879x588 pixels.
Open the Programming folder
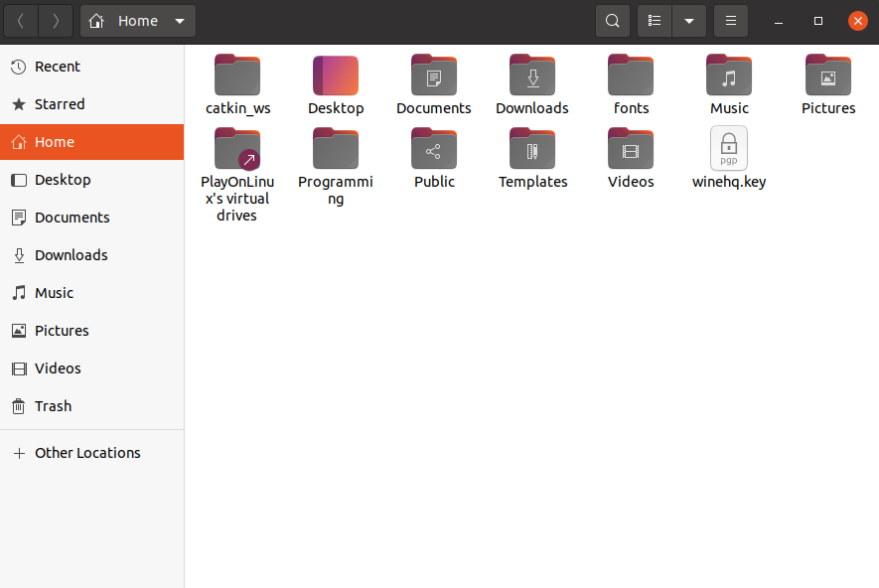[x=336, y=149]
